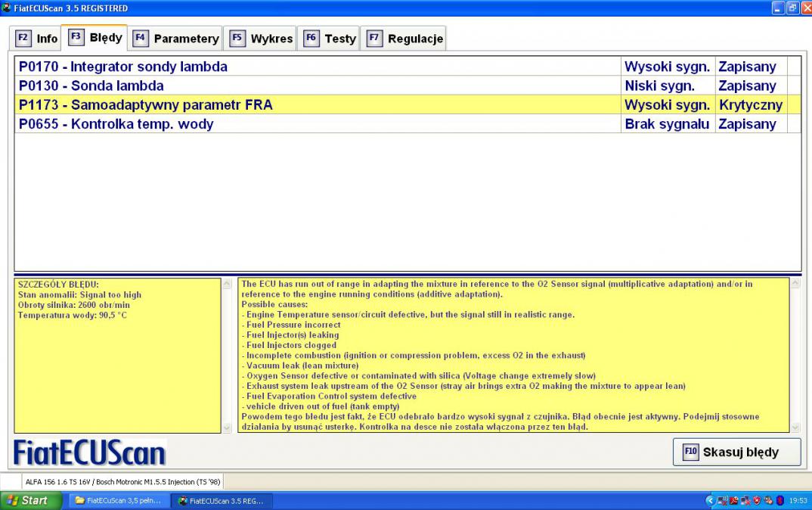Open the F7 Regulacje tab
The image size is (812, 510).
(x=406, y=39)
